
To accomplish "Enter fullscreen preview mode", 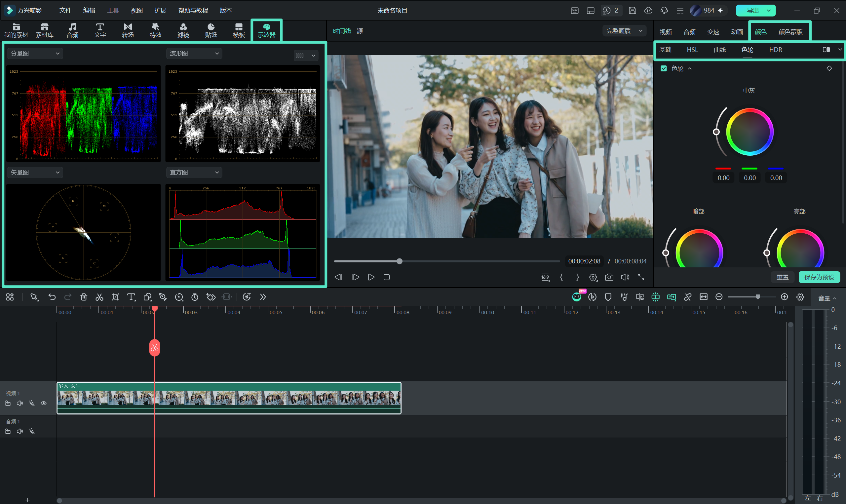I will (x=640, y=277).
